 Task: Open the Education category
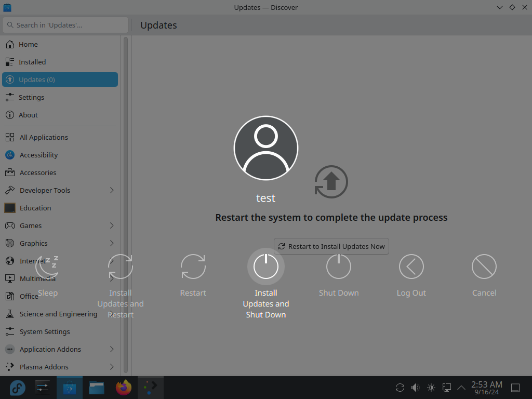[60, 208]
